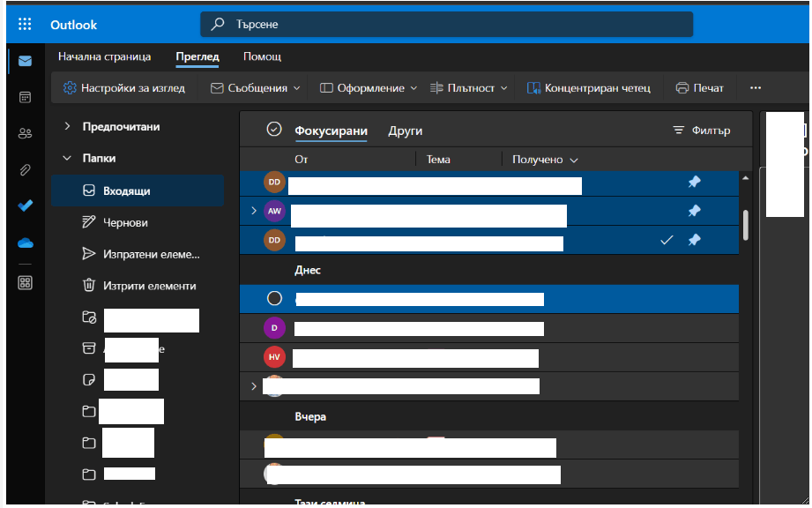Tick the selection circle under Днес
This screenshot has height=508, width=812.
coord(274,298)
